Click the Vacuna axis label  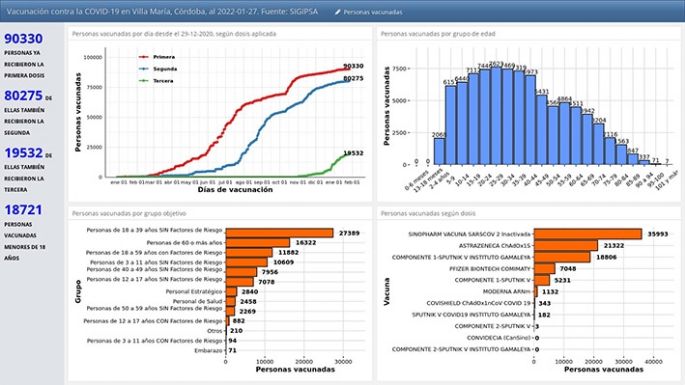point(387,291)
